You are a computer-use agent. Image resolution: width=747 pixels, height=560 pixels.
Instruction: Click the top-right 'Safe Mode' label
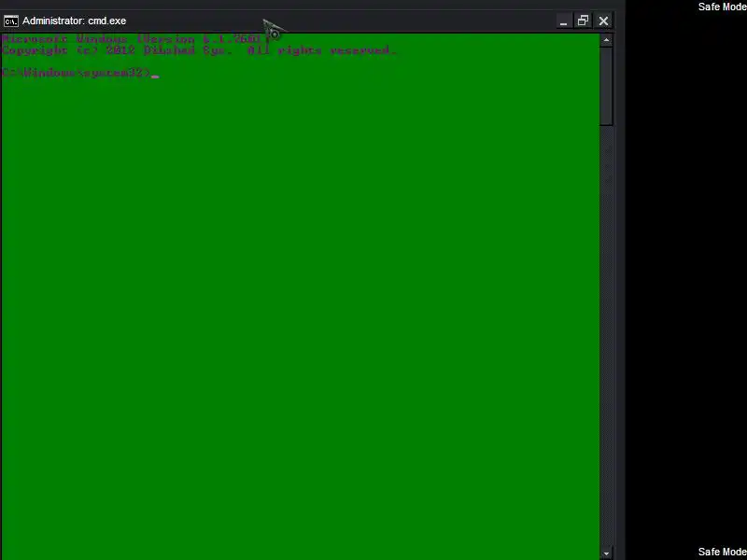coord(722,7)
